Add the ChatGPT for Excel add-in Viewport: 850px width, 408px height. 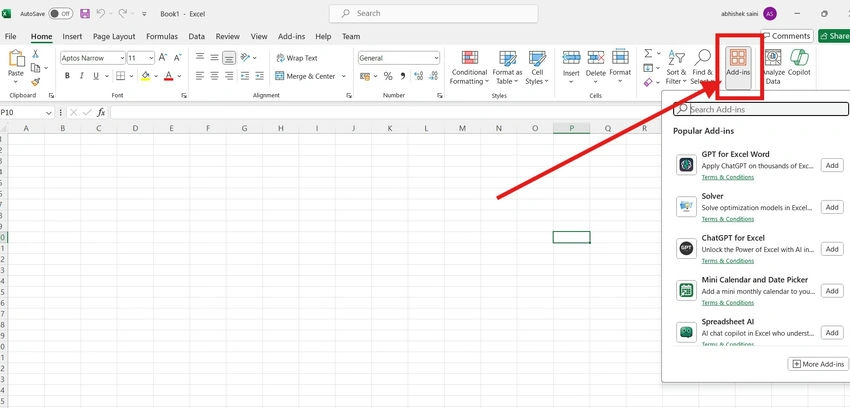pos(832,249)
